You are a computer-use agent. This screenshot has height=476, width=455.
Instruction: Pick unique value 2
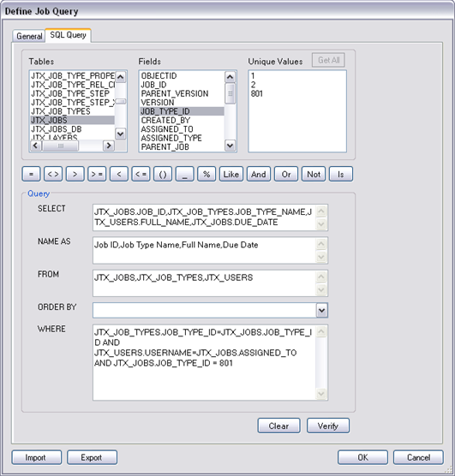click(253, 85)
